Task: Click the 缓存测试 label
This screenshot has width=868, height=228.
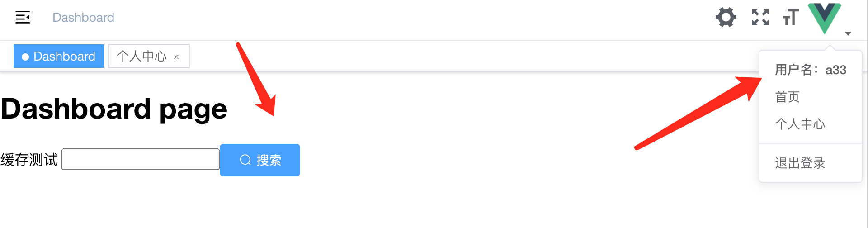Action: click(29, 160)
